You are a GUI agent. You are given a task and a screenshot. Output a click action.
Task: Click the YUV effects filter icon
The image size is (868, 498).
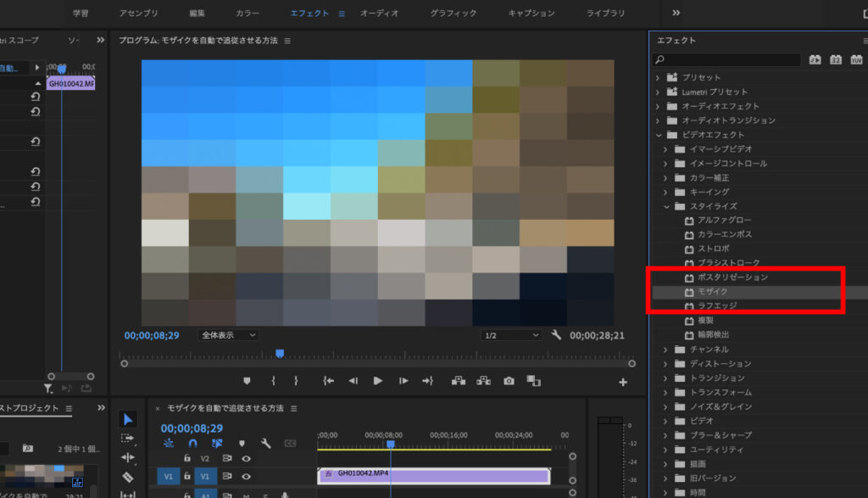coord(856,61)
